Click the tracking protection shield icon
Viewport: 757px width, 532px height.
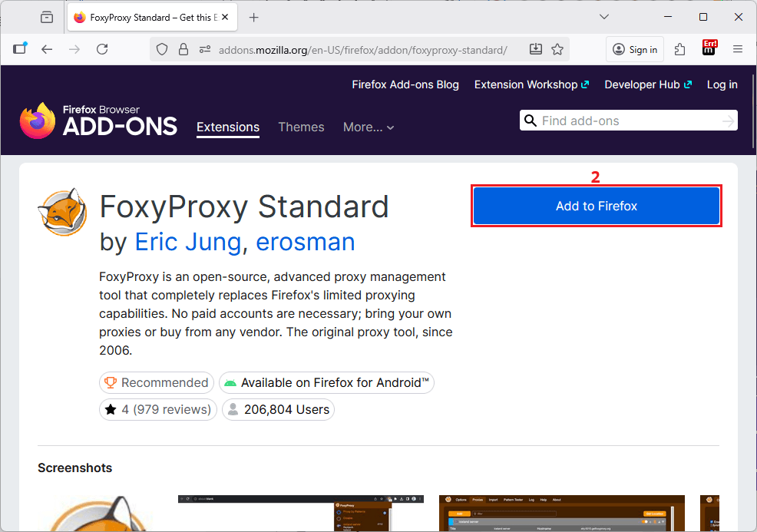(x=162, y=49)
